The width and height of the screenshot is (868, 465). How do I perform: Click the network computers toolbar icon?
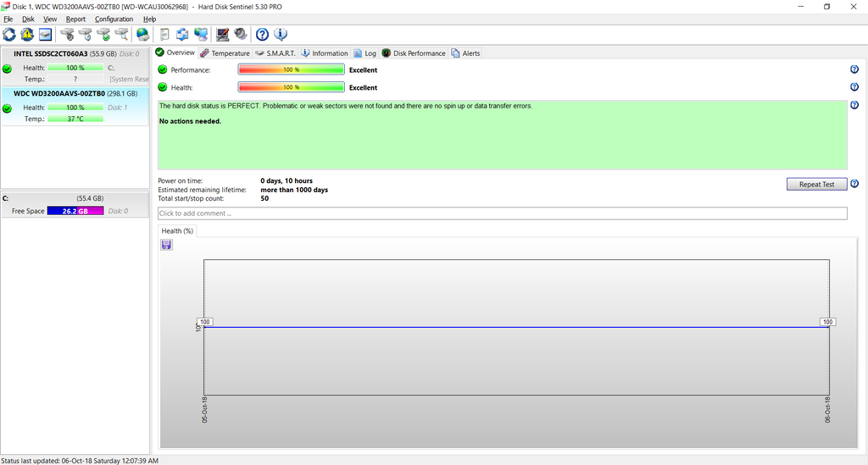click(201, 34)
